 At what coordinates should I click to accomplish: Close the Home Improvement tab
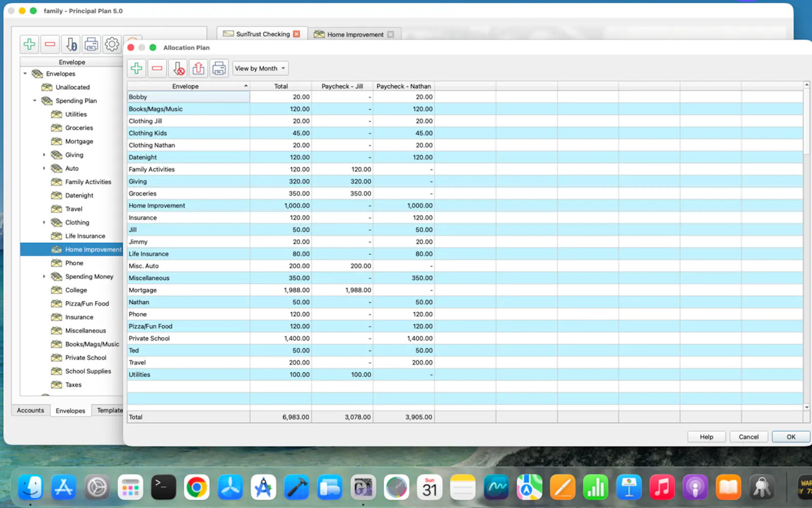[x=390, y=35]
